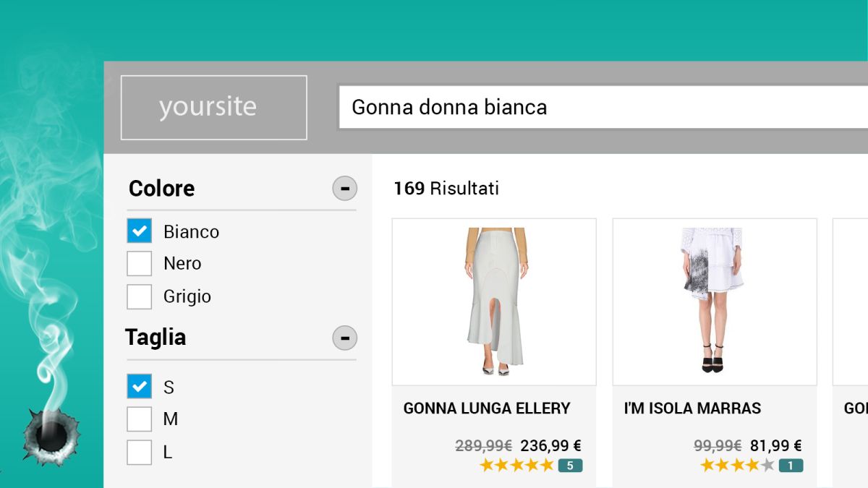The width and height of the screenshot is (868, 488).
Task: Uncheck the Bianco color filter
Action: pyautogui.click(x=140, y=231)
